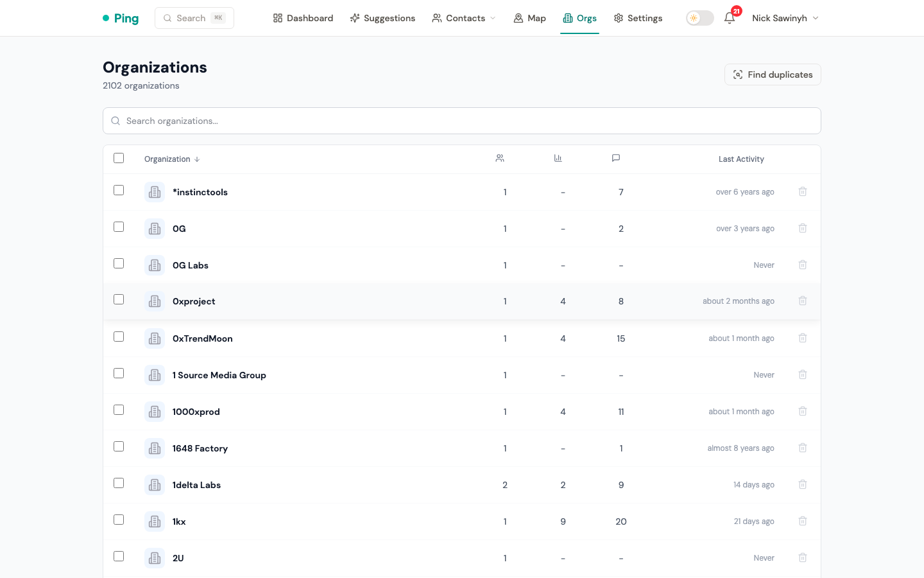Select the 2U row checkbox
This screenshot has width=924, height=578.
119,556
